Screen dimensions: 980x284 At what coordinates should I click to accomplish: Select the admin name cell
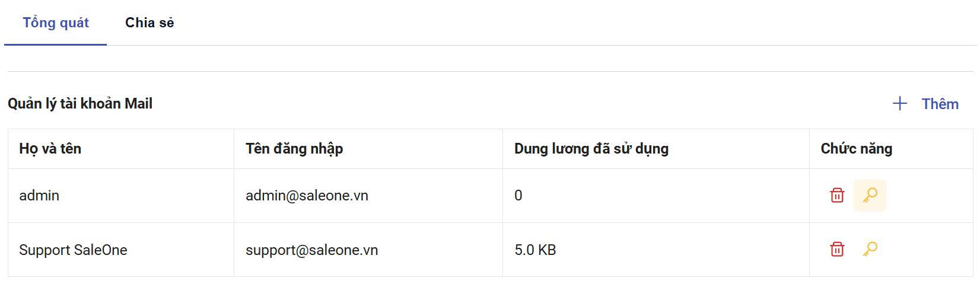point(39,196)
